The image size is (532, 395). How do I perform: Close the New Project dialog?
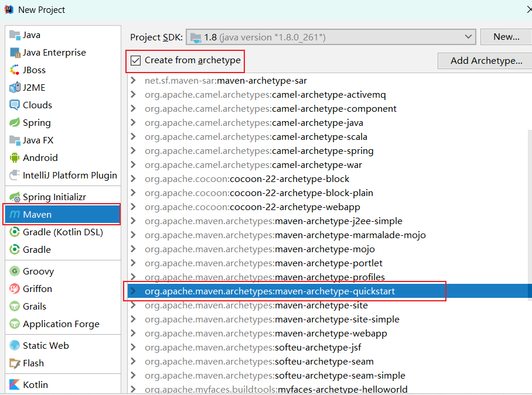pos(528,9)
